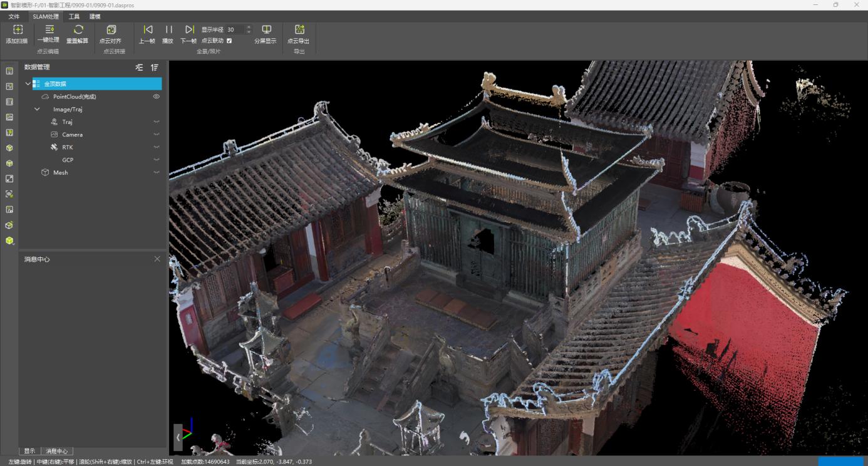Screen dimensions: 868x466
Task: Click the 显示半径 value field
Action: 235,29
